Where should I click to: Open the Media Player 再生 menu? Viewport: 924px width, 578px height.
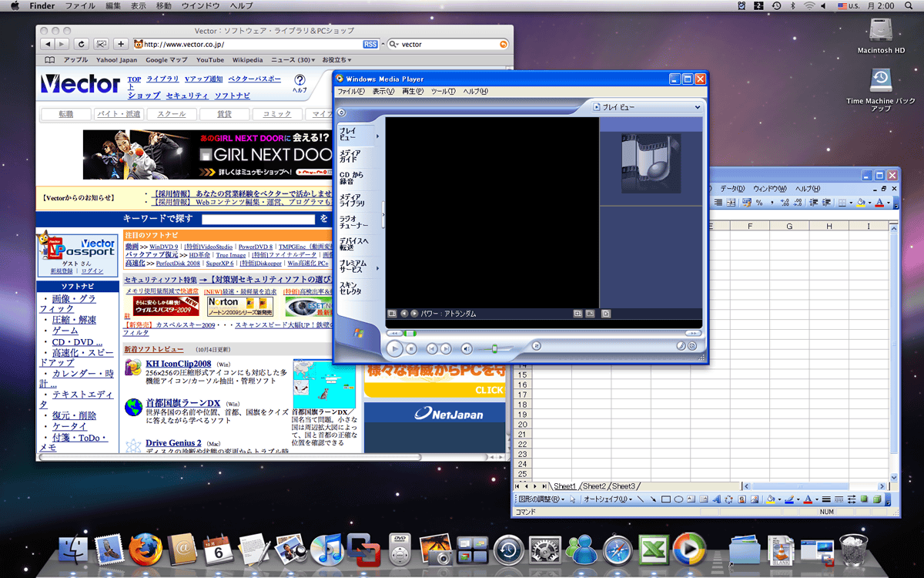(x=413, y=92)
